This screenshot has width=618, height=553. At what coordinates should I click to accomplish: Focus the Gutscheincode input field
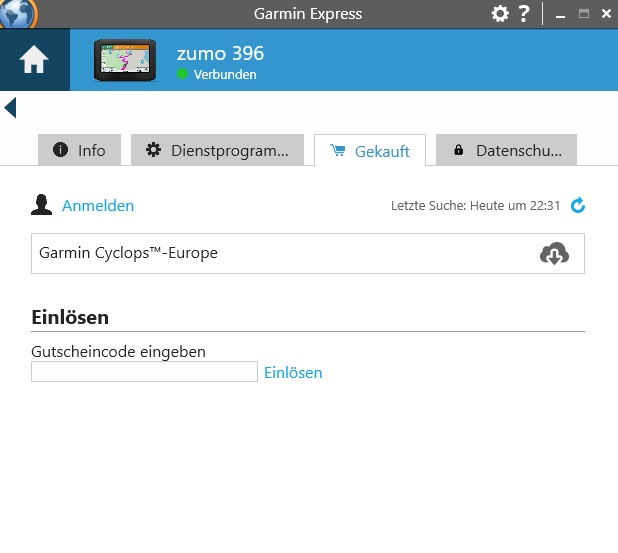(x=144, y=372)
